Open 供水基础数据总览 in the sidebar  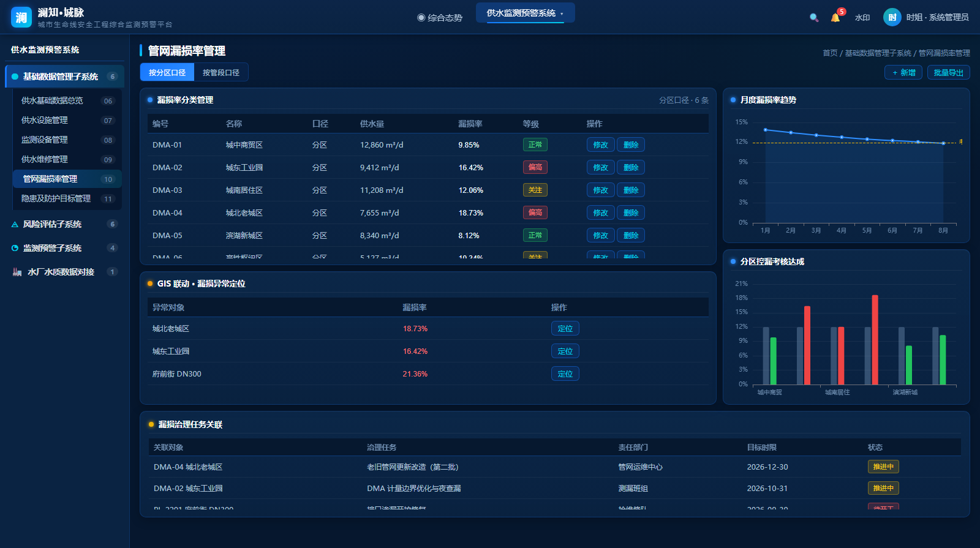(67, 100)
